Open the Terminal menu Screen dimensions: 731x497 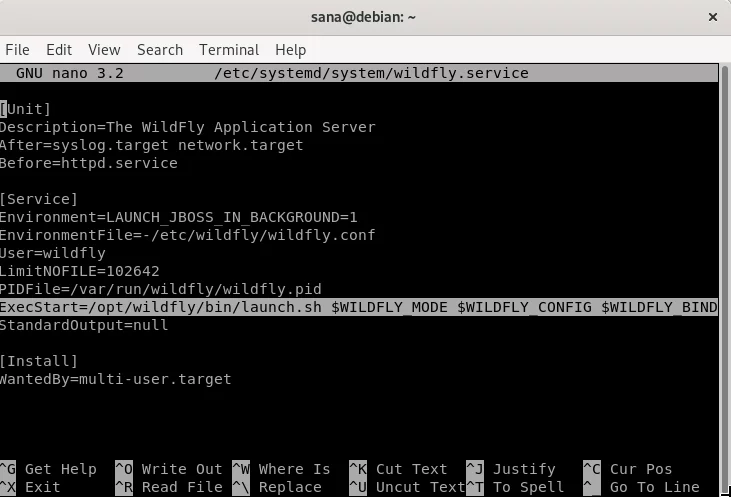(229, 50)
